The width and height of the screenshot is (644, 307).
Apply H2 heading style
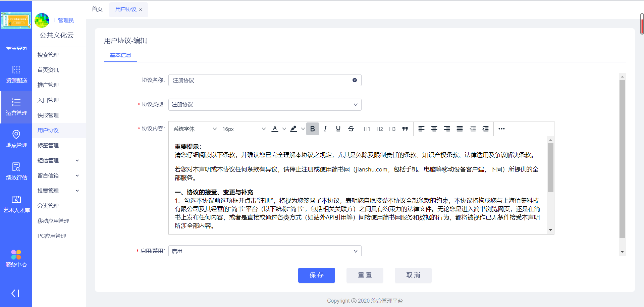[380, 129]
